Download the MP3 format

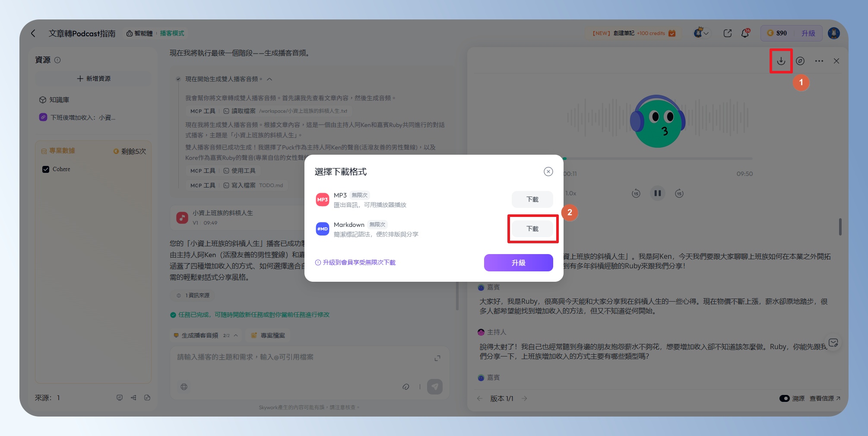532,199
